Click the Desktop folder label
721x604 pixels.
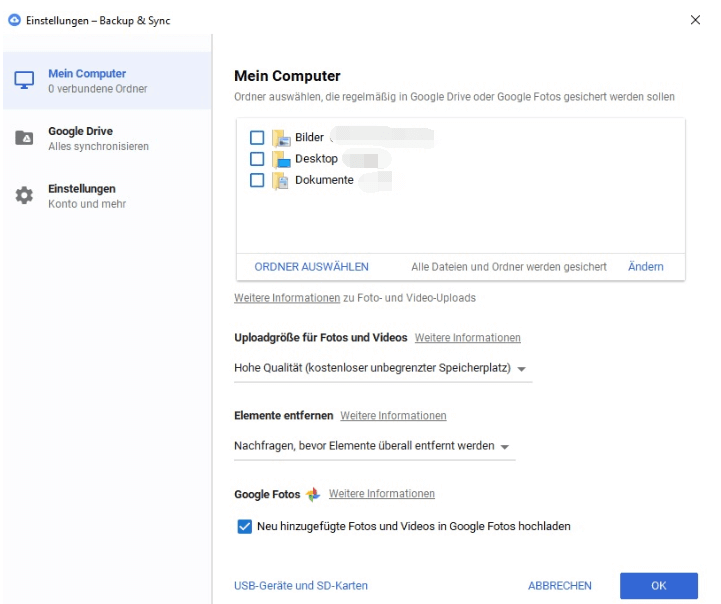[316, 159]
